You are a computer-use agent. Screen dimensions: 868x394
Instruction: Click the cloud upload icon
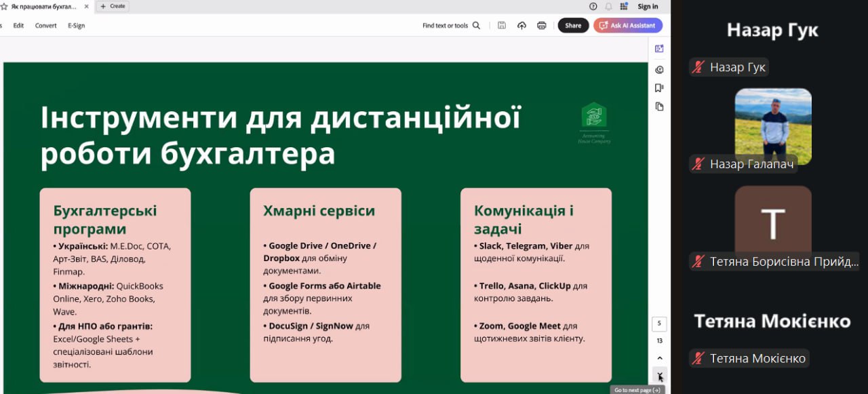pyautogui.click(x=521, y=26)
